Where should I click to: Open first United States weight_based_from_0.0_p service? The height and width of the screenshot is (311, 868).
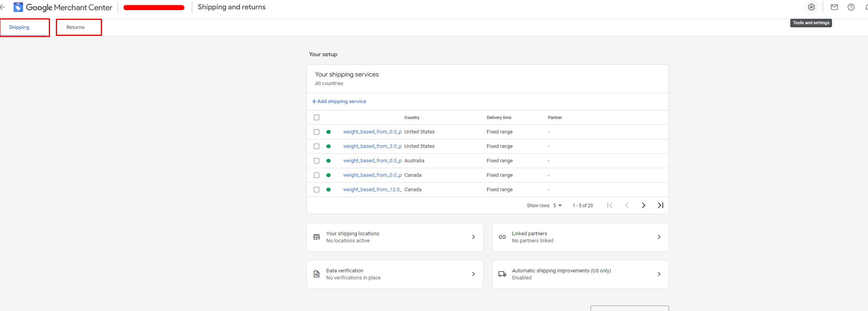coord(372,132)
